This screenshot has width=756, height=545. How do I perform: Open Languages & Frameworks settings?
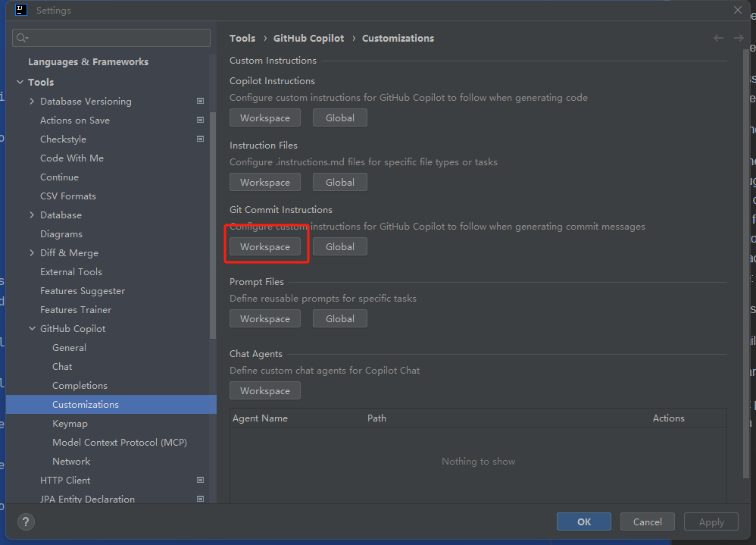pyautogui.click(x=88, y=61)
